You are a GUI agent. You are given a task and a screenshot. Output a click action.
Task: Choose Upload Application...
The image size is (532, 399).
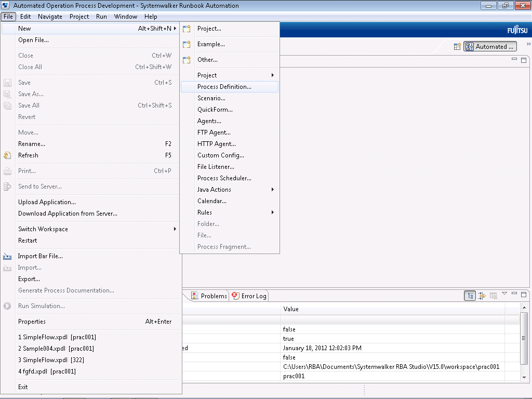(x=90, y=202)
